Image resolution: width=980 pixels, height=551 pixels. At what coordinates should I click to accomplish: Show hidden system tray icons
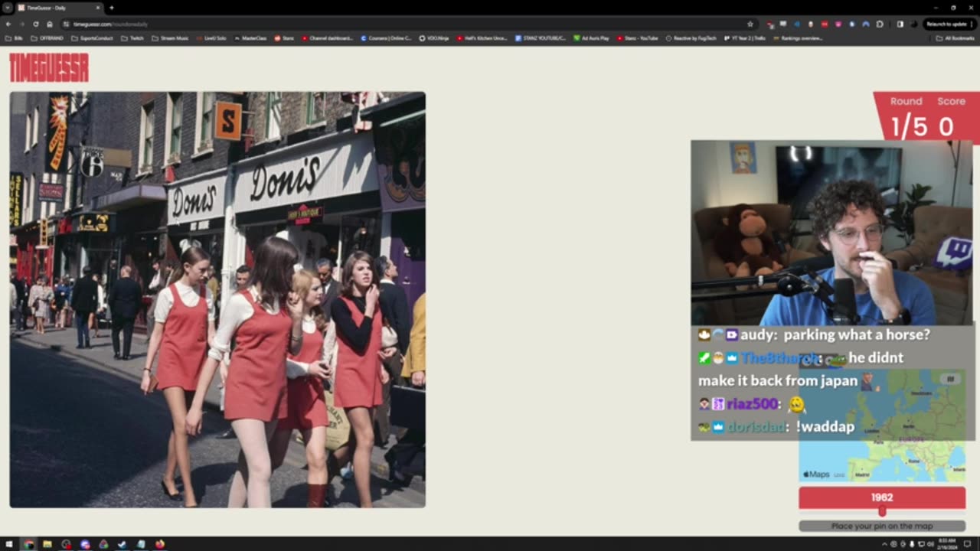[884, 544]
